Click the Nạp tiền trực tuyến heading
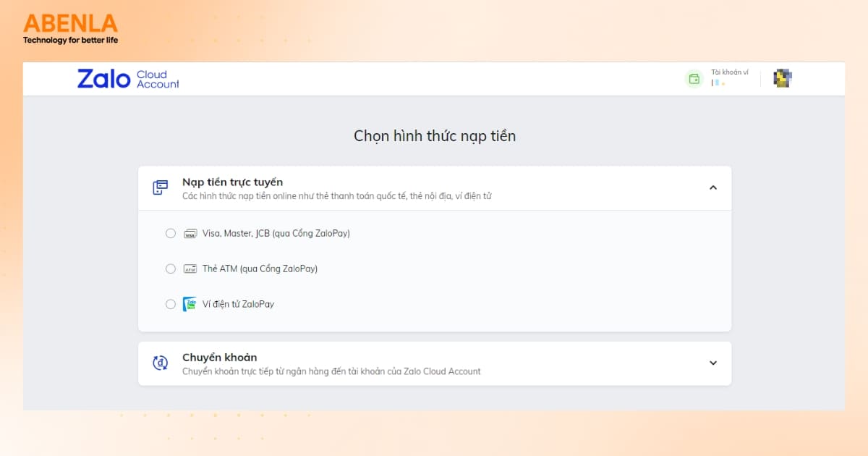The image size is (868, 456). tap(232, 182)
